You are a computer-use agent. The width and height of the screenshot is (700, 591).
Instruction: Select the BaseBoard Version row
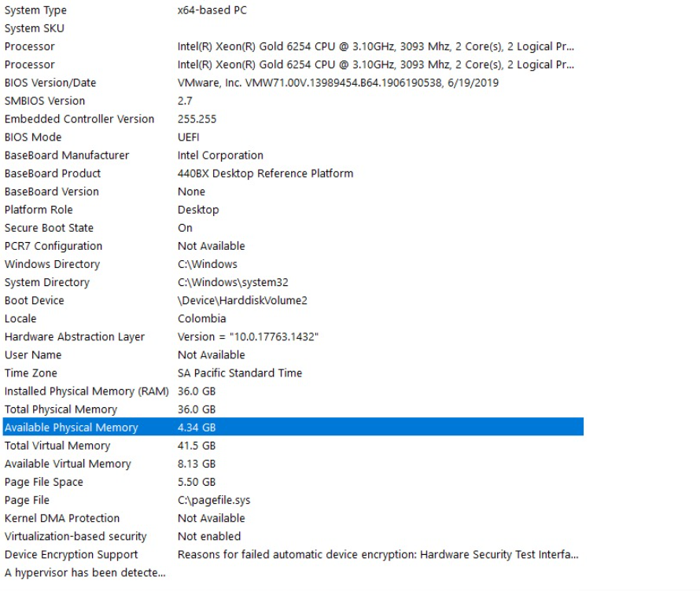click(52, 192)
